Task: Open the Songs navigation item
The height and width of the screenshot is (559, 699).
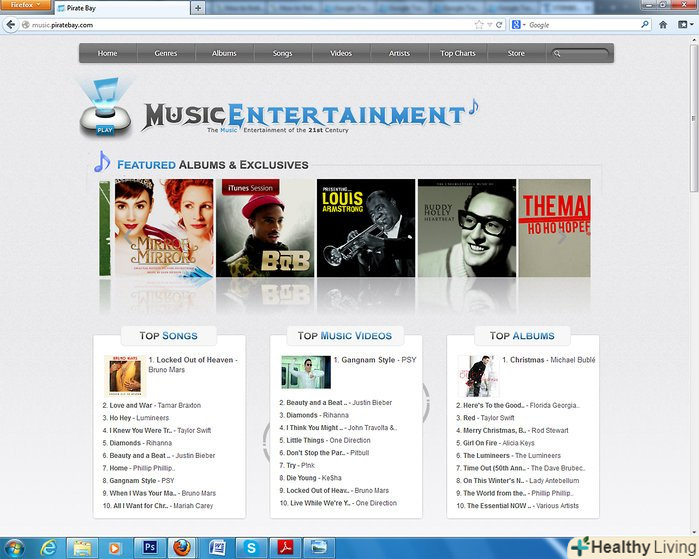Action: click(x=282, y=53)
